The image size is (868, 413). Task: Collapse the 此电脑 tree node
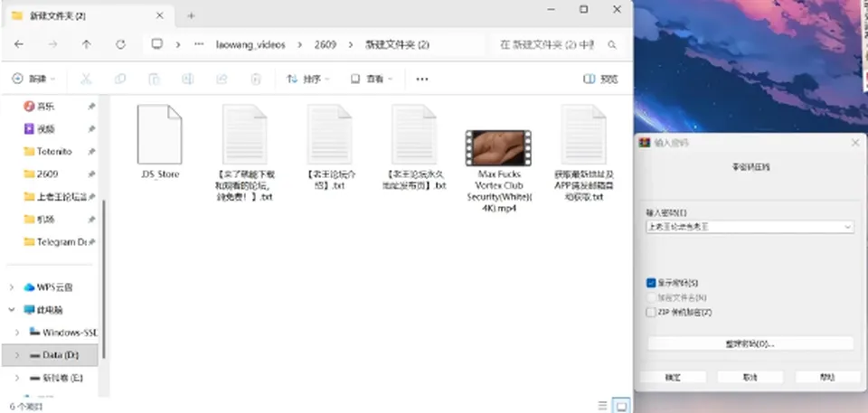pyautogui.click(x=12, y=310)
